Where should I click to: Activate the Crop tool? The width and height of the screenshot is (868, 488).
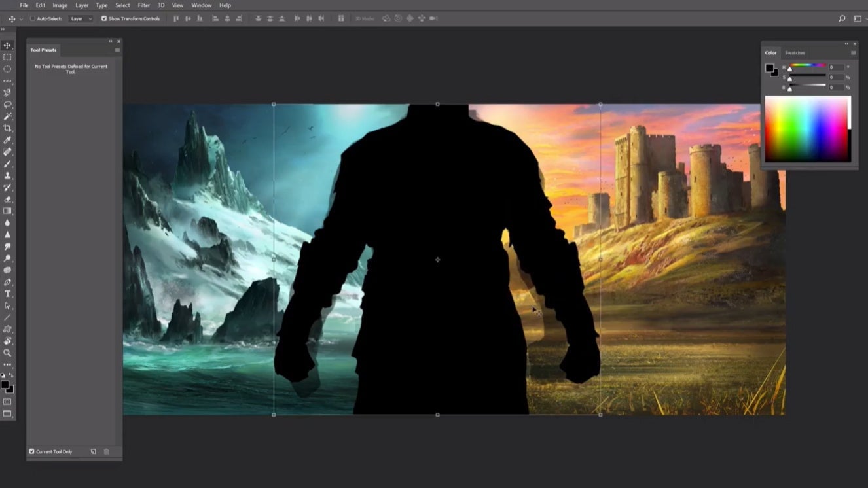(x=8, y=128)
